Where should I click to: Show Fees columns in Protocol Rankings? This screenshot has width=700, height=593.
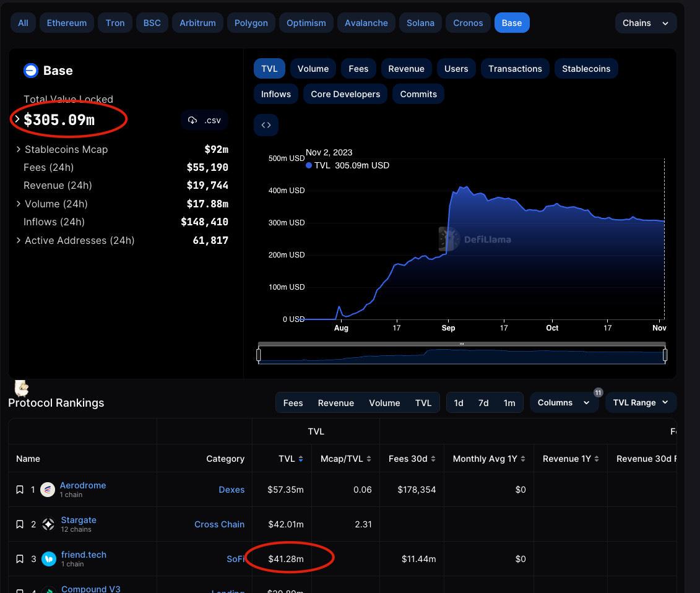tap(293, 403)
